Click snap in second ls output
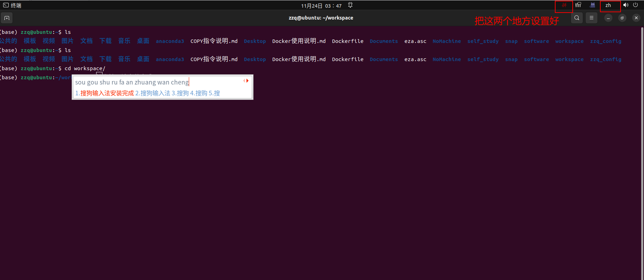Screen dimensions: 644x280 pyautogui.click(x=511, y=59)
